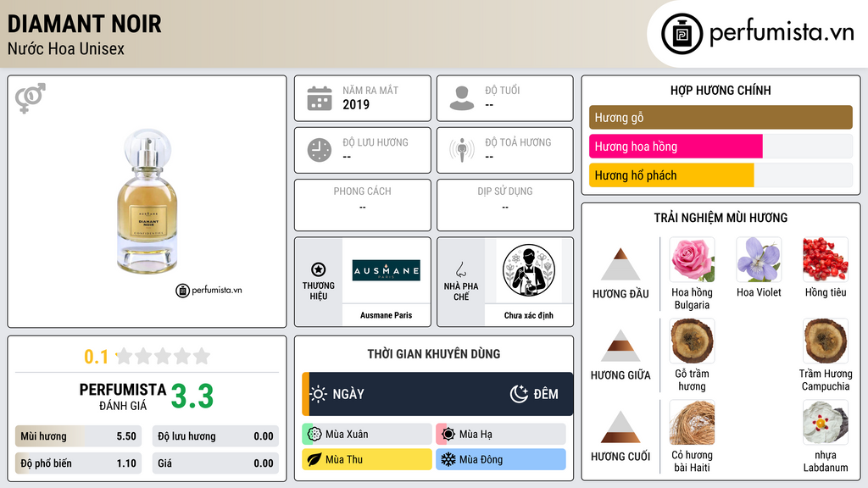
Task: Click the Diamant Noir bottle image
Action: [147, 202]
